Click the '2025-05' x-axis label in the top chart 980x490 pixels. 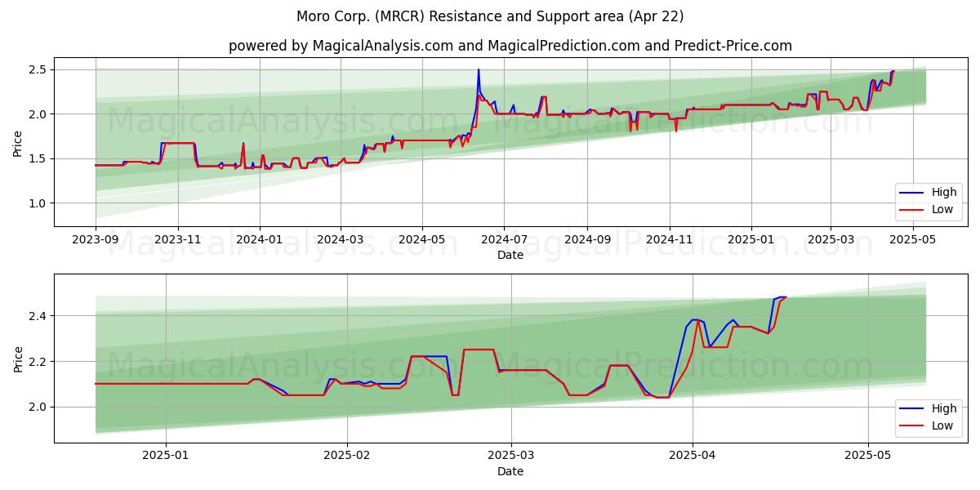click(912, 240)
